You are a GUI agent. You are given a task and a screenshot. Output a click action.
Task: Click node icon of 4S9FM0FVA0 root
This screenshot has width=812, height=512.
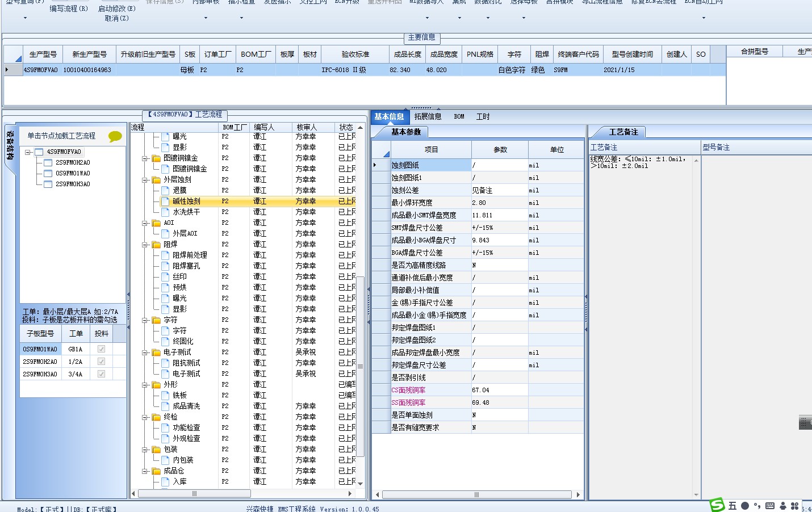coord(39,152)
